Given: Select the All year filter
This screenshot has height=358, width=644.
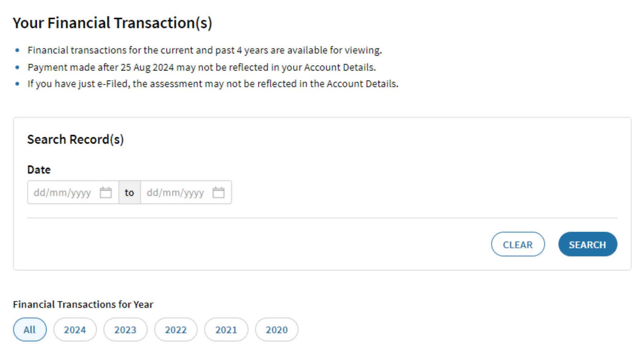Looking at the screenshot, I should [30, 330].
